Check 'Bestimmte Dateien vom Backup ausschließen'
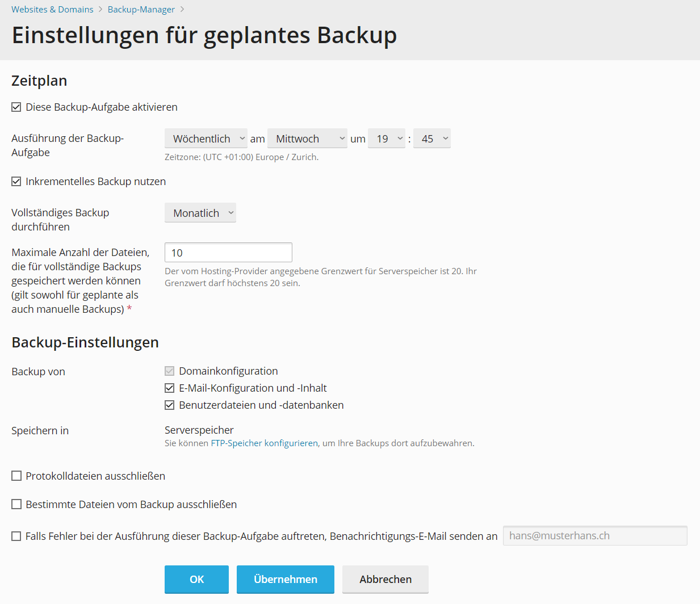The width and height of the screenshot is (700, 604). (16, 505)
